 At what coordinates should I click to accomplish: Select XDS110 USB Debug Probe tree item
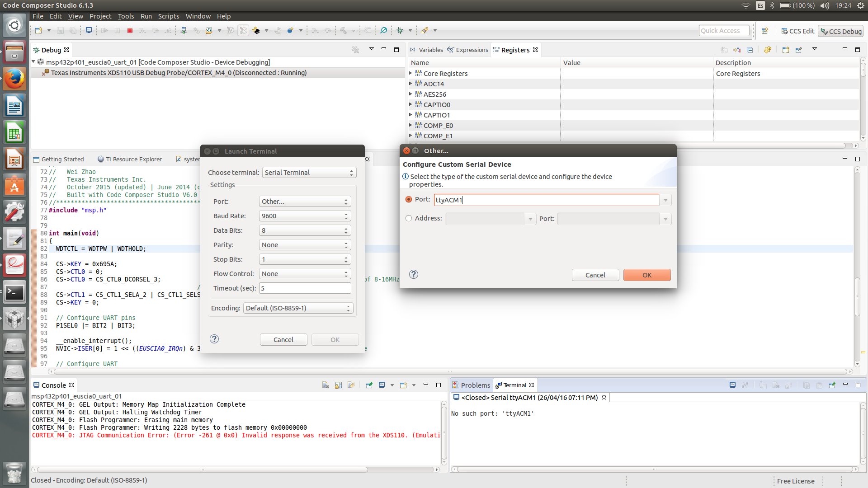point(179,73)
